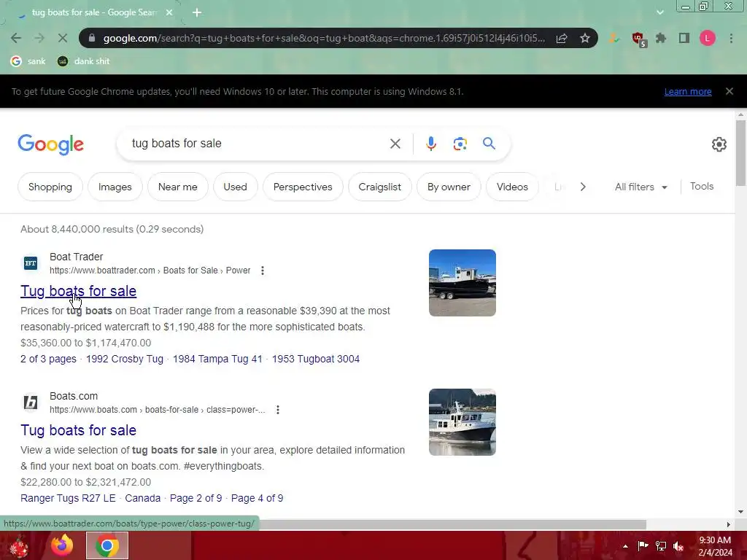
Task: Expand the 'All filters' dropdown
Action: [640, 187]
